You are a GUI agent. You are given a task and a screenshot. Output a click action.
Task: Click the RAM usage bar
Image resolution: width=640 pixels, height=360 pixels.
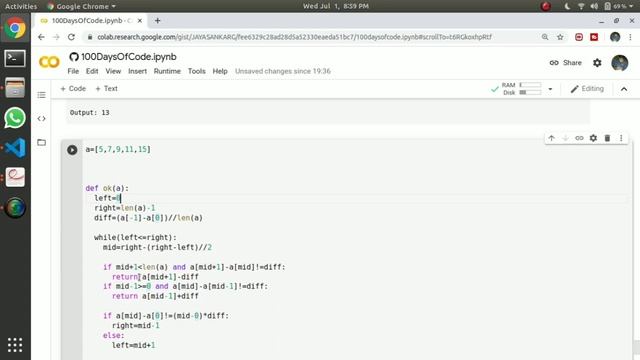(x=530, y=85)
